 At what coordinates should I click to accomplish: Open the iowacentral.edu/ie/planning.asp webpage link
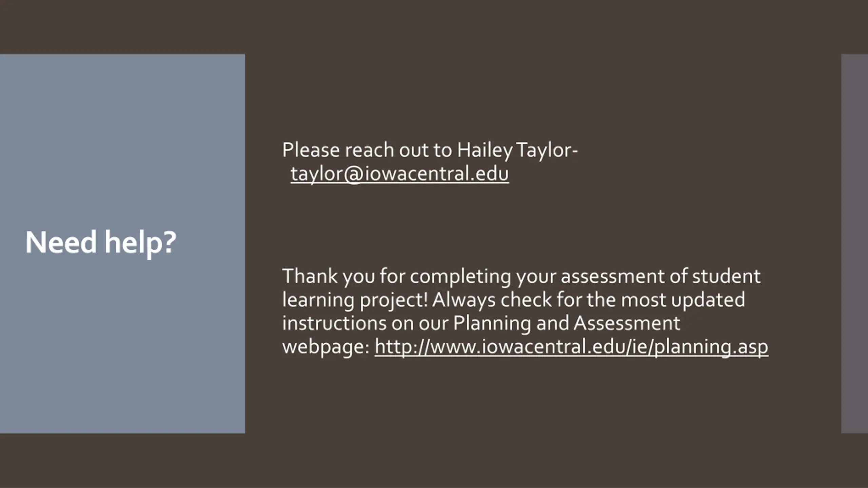click(571, 347)
